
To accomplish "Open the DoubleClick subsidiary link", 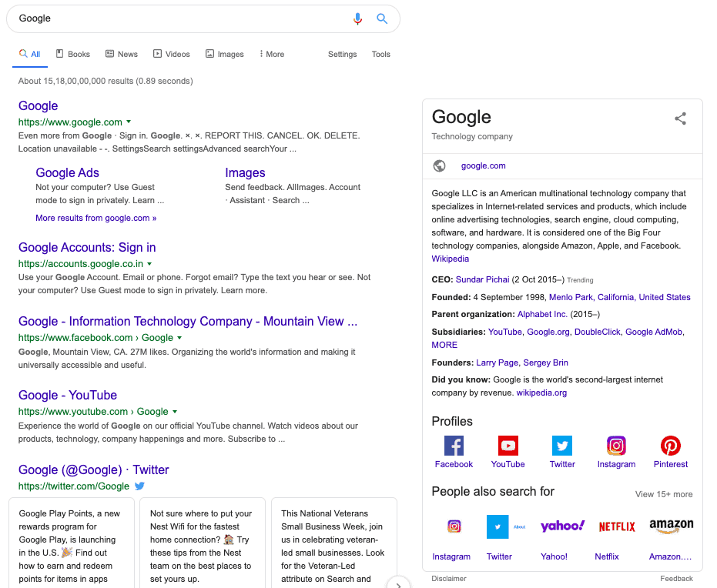I will [x=597, y=332].
